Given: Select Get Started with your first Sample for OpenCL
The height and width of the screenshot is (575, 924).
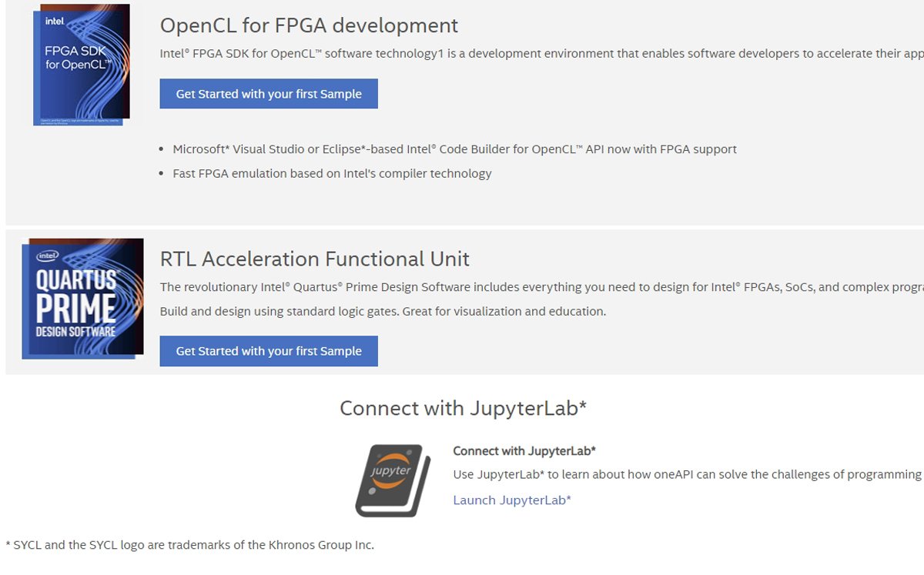Looking at the screenshot, I should tap(269, 93).
